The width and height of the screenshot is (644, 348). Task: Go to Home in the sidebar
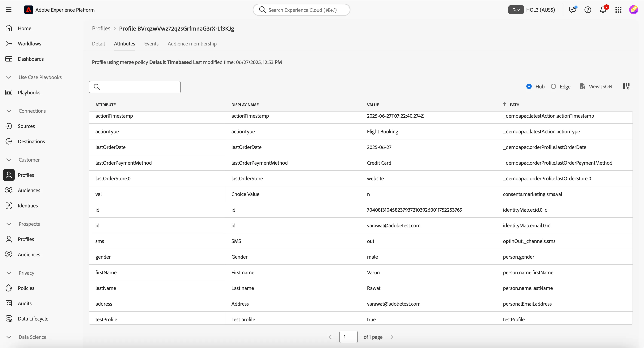24,28
